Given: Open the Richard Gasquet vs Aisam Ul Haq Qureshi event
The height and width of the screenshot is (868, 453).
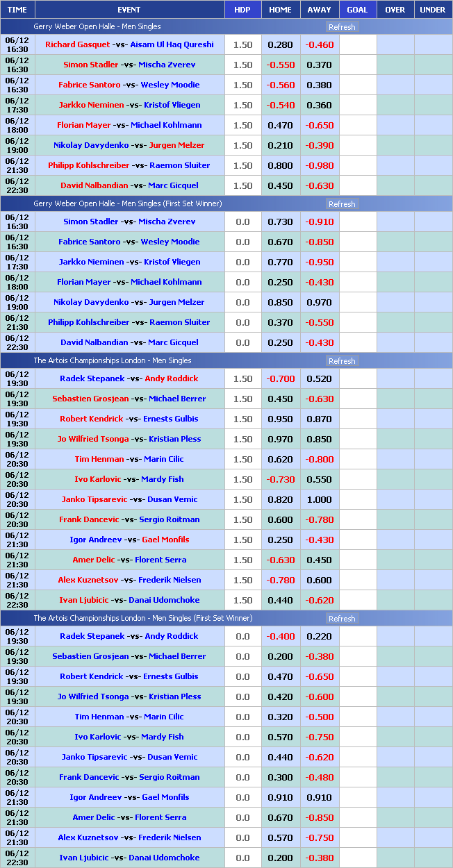Looking at the screenshot, I should coord(129,44).
